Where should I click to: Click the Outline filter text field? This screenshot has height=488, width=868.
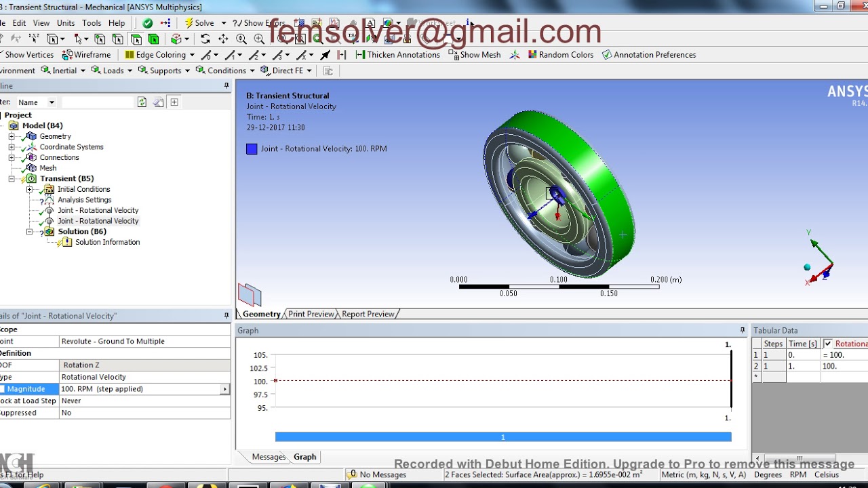tap(98, 102)
